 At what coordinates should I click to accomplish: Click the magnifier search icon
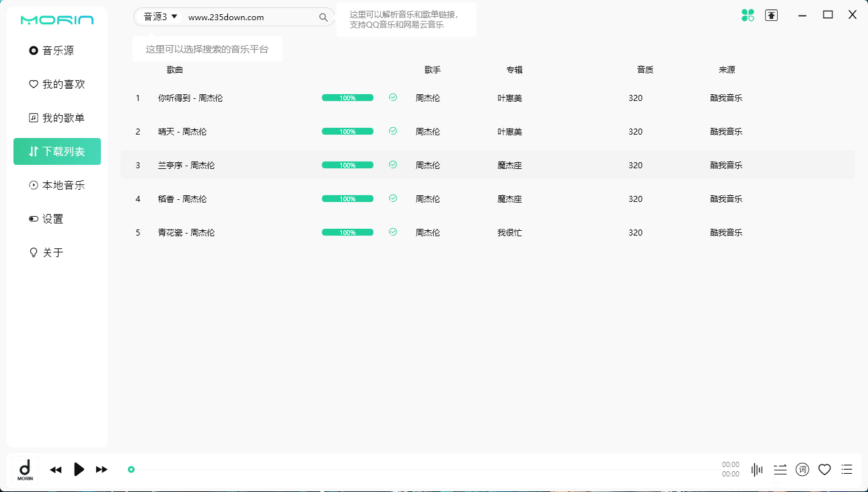click(324, 17)
